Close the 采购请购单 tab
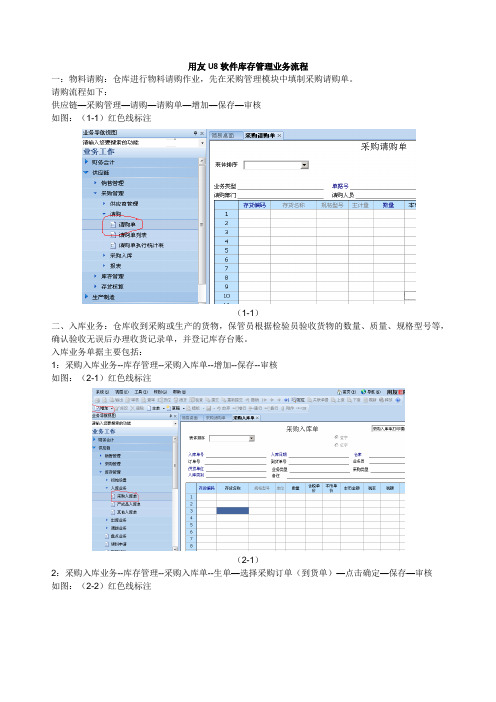Viewport: 496px width, 702px height. coord(280,135)
